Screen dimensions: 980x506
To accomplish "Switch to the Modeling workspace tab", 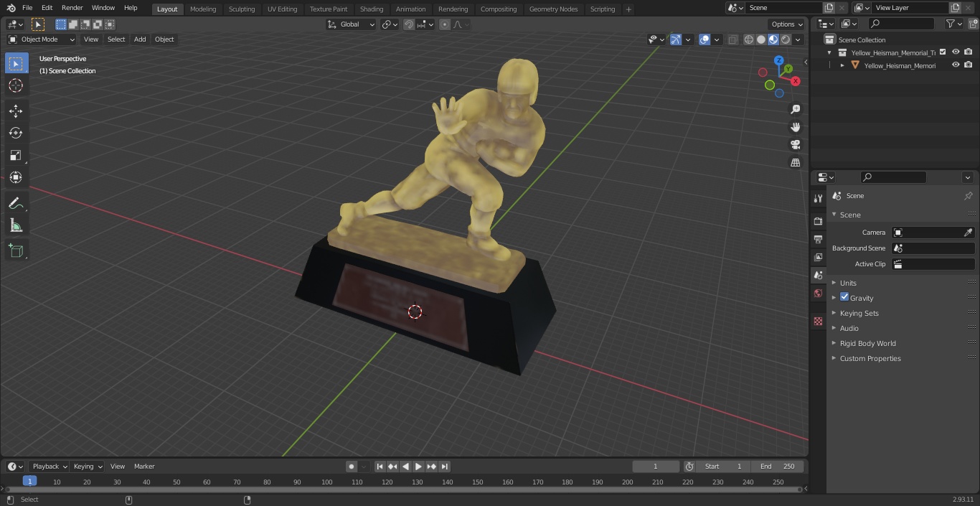I will pyautogui.click(x=203, y=9).
